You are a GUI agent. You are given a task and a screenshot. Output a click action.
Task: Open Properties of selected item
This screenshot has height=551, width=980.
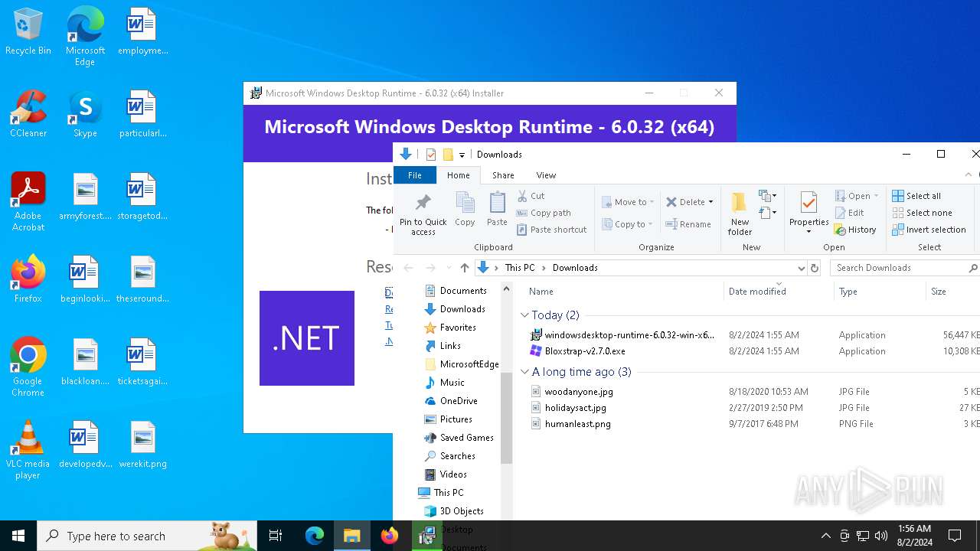[808, 214]
